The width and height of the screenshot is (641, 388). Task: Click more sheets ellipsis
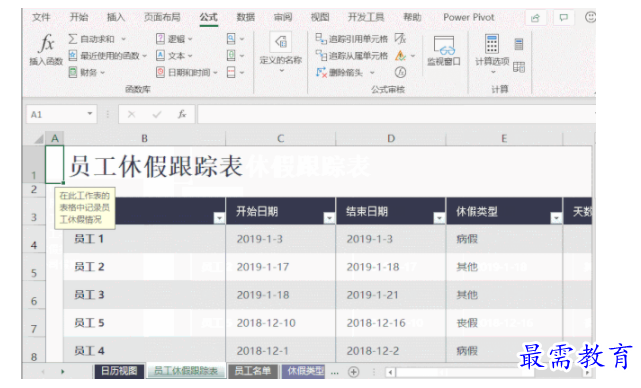point(334,372)
